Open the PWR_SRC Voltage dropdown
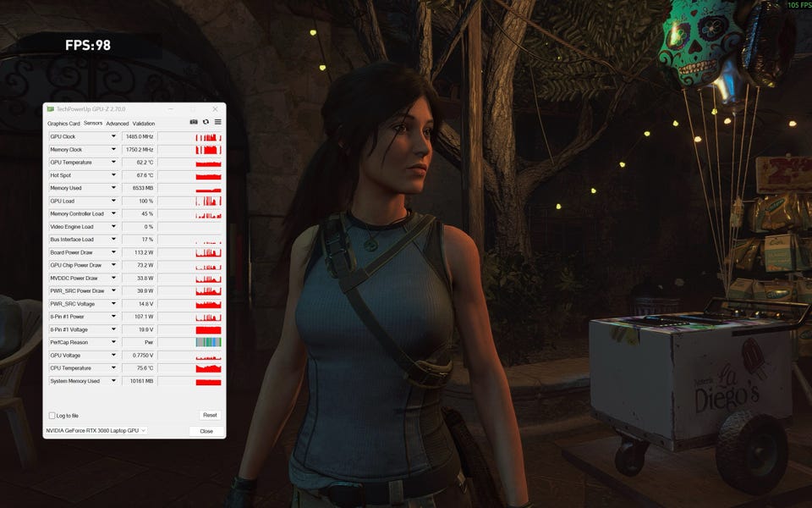This screenshot has height=508, width=812. tap(113, 304)
